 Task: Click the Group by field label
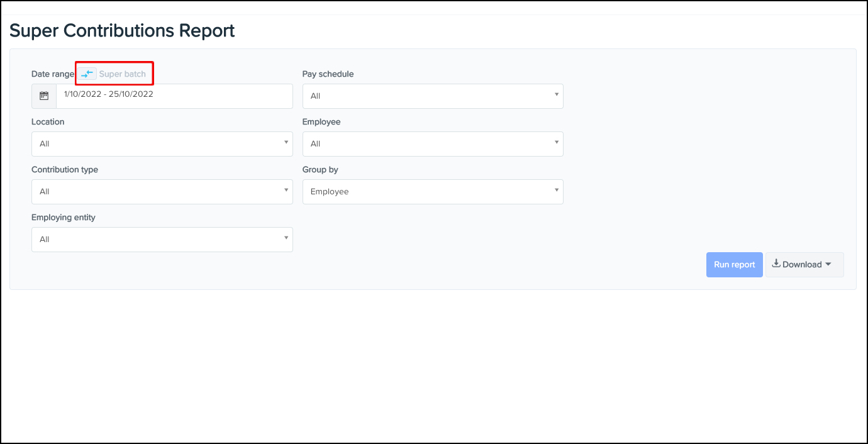point(320,170)
